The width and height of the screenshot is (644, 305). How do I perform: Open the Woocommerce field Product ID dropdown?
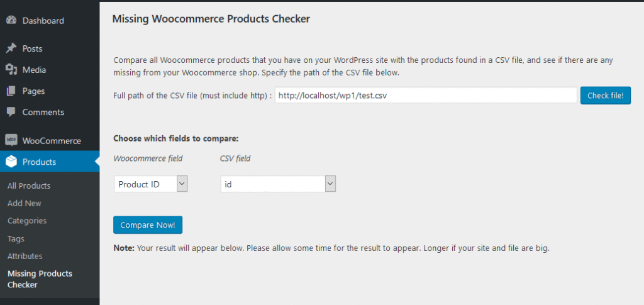pyautogui.click(x=151, y=184)
